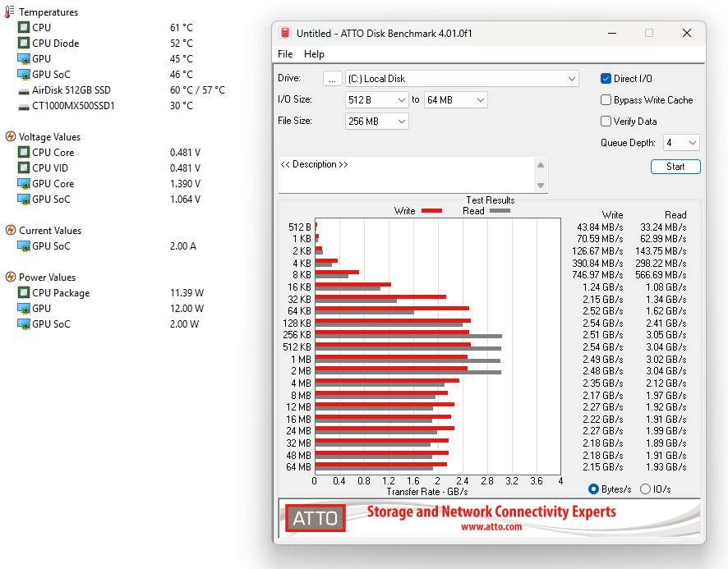Click the CPU VID chip icon
728x569 pixels.
point(24,167)
